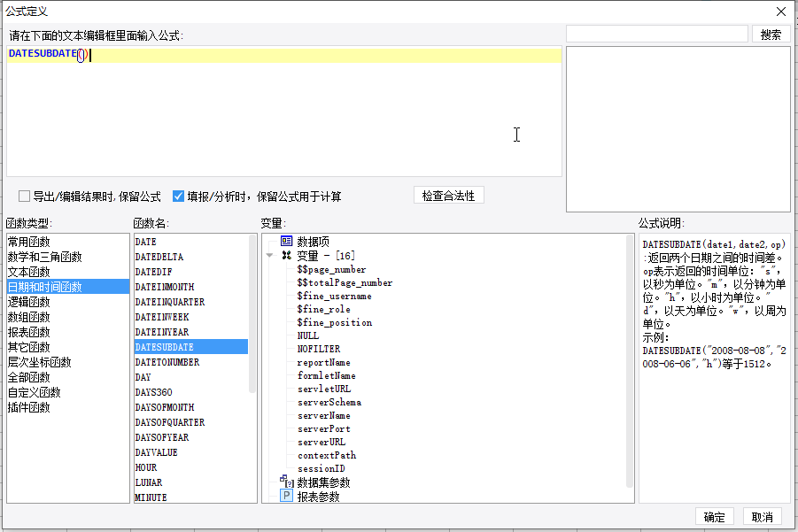The image size is (798, 532).
Task: Select the DAY function
Action: click(190, 377)
